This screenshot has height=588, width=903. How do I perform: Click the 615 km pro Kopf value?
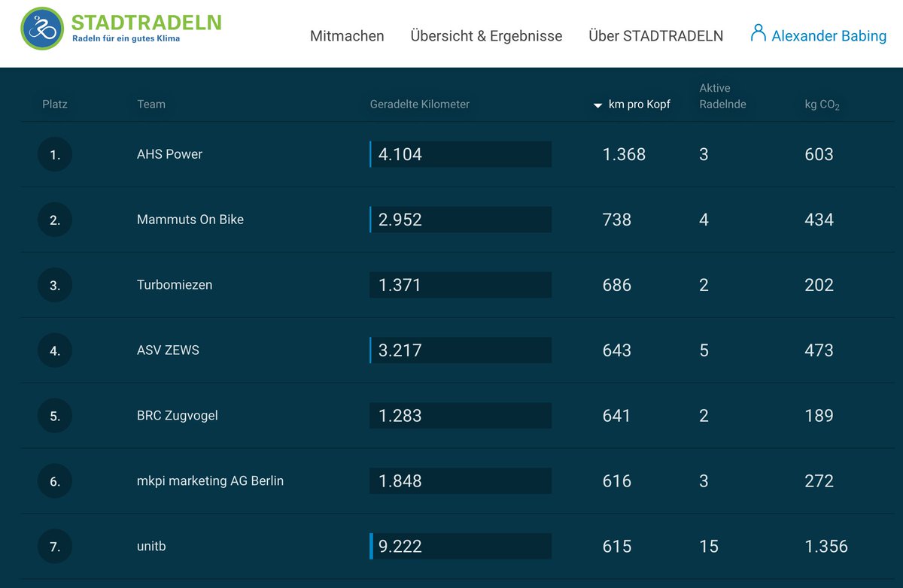[x=617, y=547]
